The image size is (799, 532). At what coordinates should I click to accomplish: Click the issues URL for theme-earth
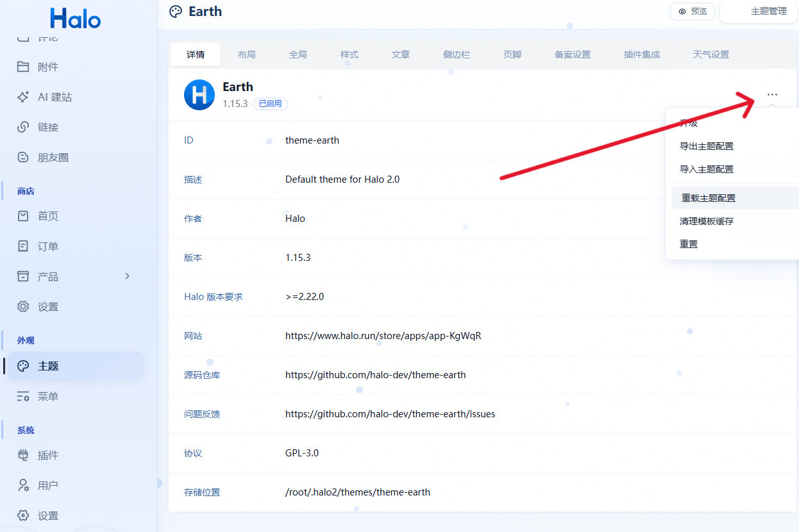(x=391, y=414)
